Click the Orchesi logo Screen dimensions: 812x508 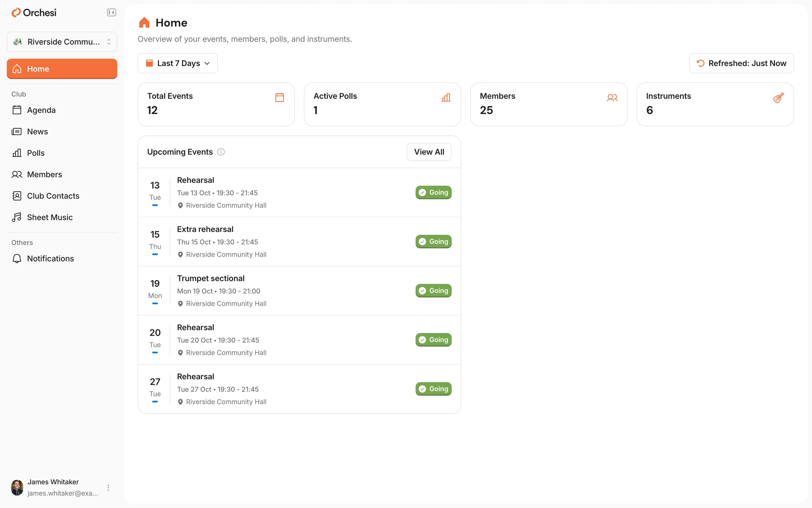[x=34, y=13]
